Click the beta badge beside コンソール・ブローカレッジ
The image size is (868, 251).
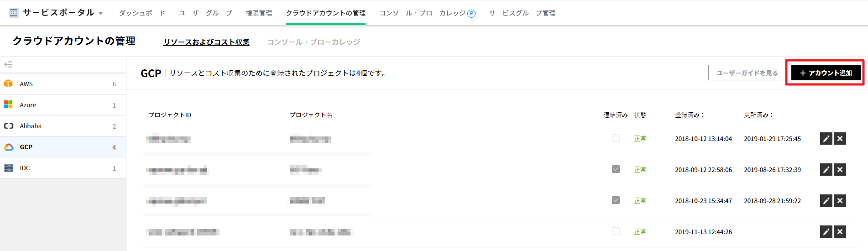[x=471, y=14]
